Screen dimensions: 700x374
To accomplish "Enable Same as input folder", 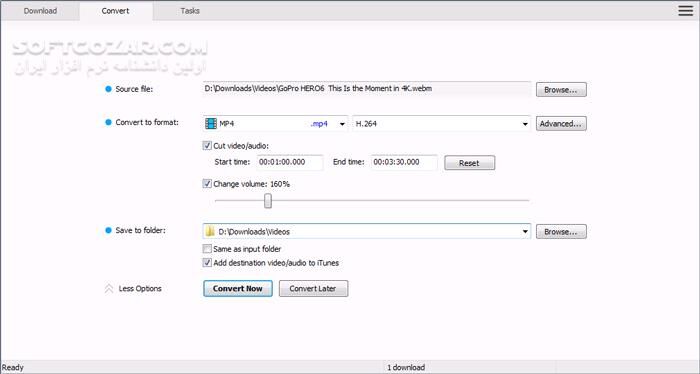I will coord(207,249).
